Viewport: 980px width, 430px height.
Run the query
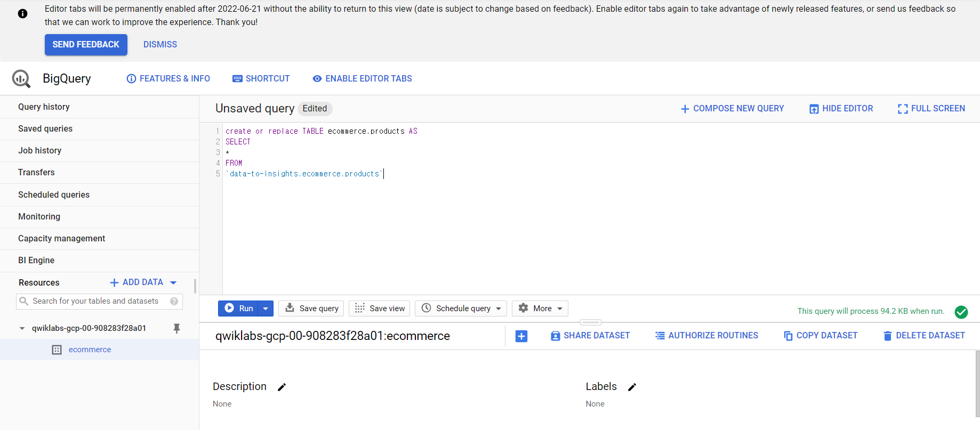tap(238, 309)
